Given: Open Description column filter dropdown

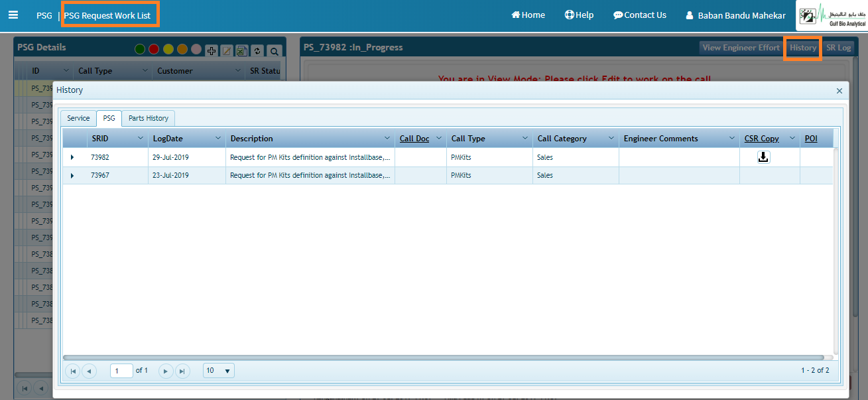Looking at the screenshot, I should click(x=387, y=139).
